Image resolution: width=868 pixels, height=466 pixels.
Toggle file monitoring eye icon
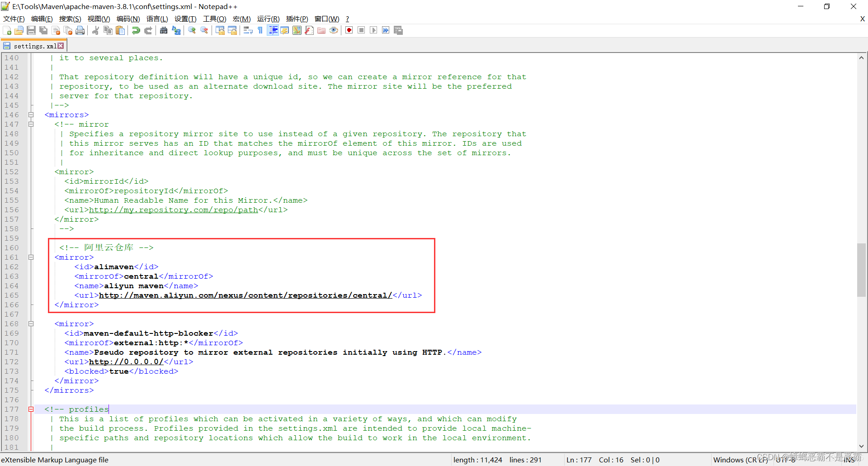pos(334,30)
